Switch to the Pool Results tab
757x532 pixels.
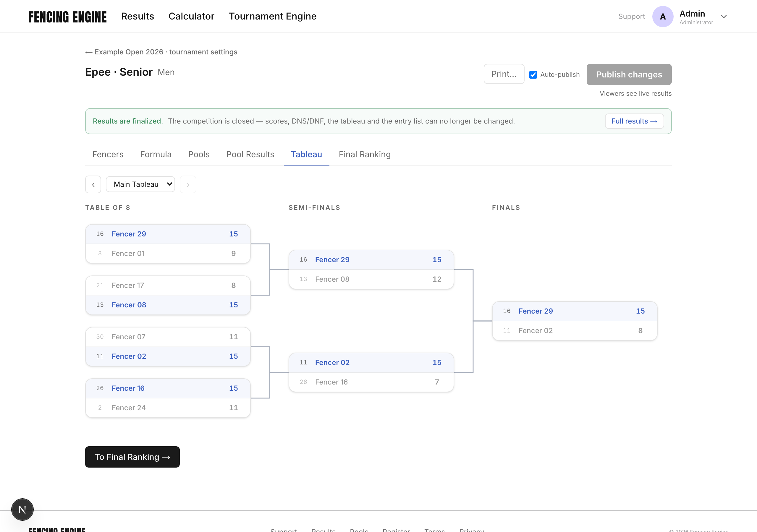coord(250,154)
